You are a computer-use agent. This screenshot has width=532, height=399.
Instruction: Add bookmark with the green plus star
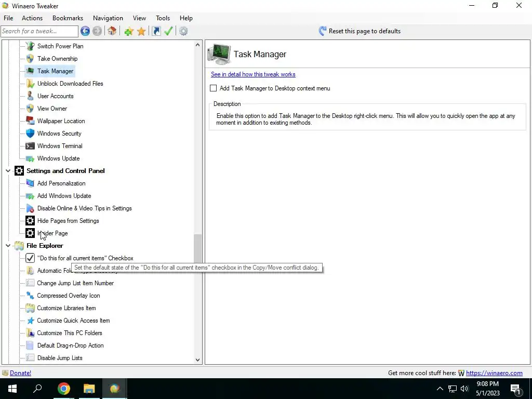[129, 31]
